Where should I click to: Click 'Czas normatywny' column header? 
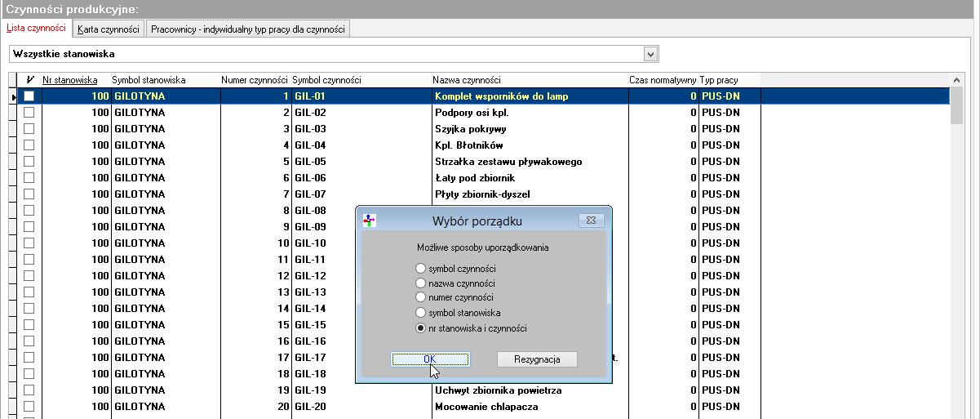coord(662,80)
